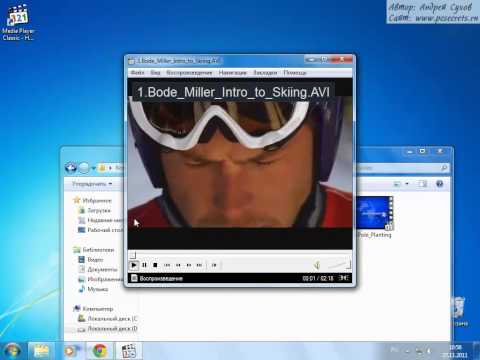Screen dimensions: 480x360
Task: Click Explorer Back button
Action: (x=71, y=168)
